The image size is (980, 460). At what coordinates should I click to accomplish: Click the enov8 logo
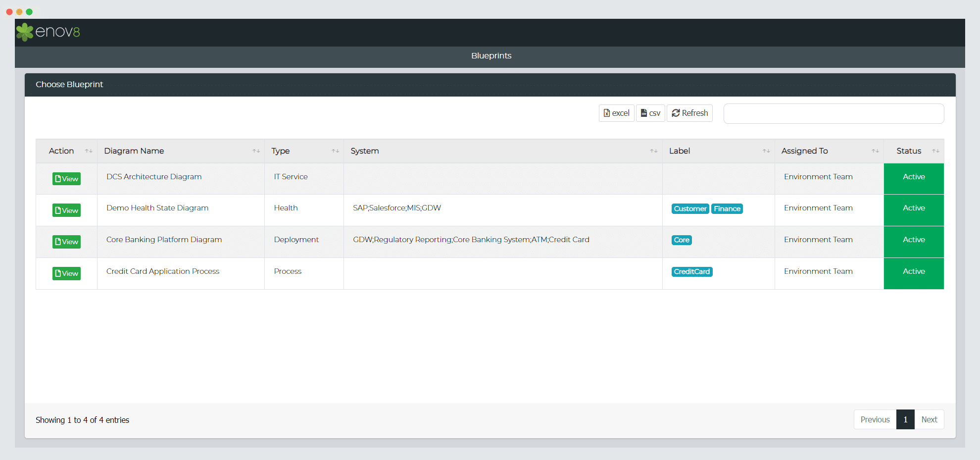(48, 32)
